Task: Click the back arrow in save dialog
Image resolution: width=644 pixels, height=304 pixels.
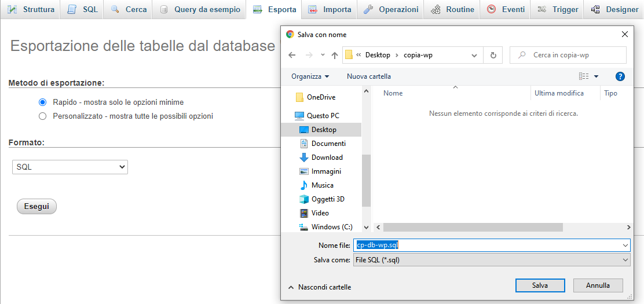Action: coord(292,55)
